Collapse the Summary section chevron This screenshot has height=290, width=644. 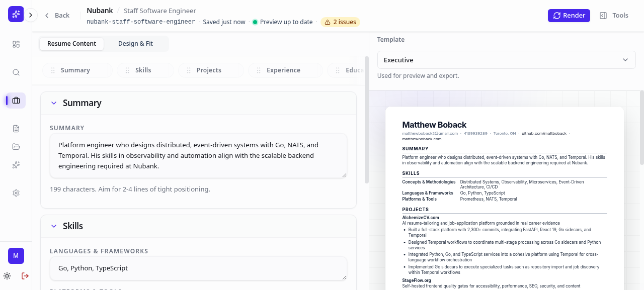54,103
